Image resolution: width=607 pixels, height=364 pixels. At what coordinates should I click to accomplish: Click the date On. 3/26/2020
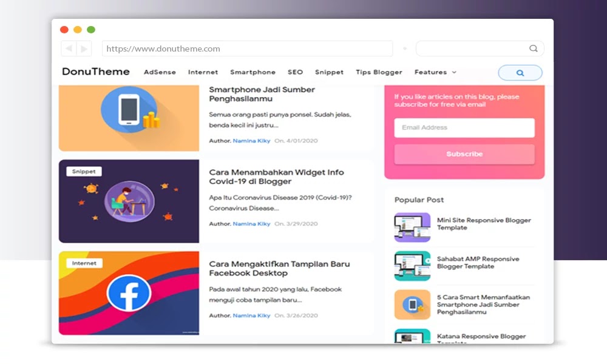click(296, 315)
